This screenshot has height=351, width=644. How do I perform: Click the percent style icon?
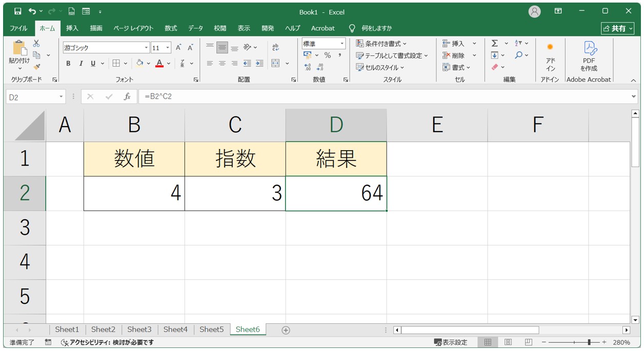click(x=327, y=55)
